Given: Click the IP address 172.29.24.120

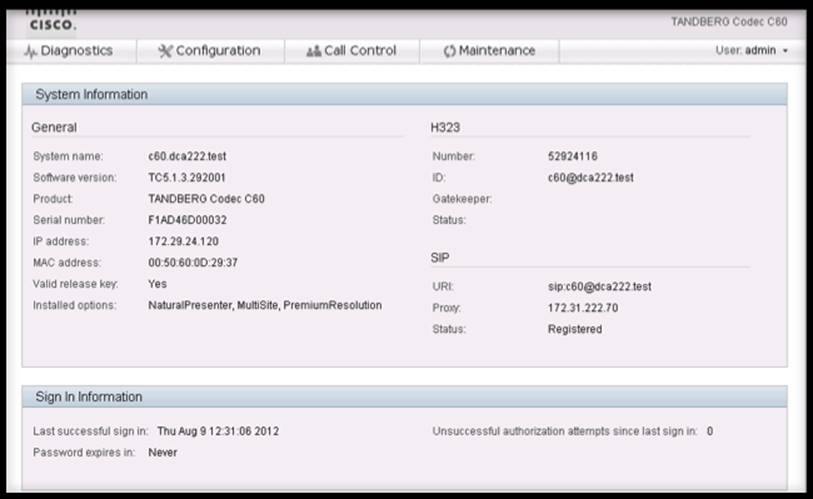Looking at the screenshot, I should click(184, 242).
